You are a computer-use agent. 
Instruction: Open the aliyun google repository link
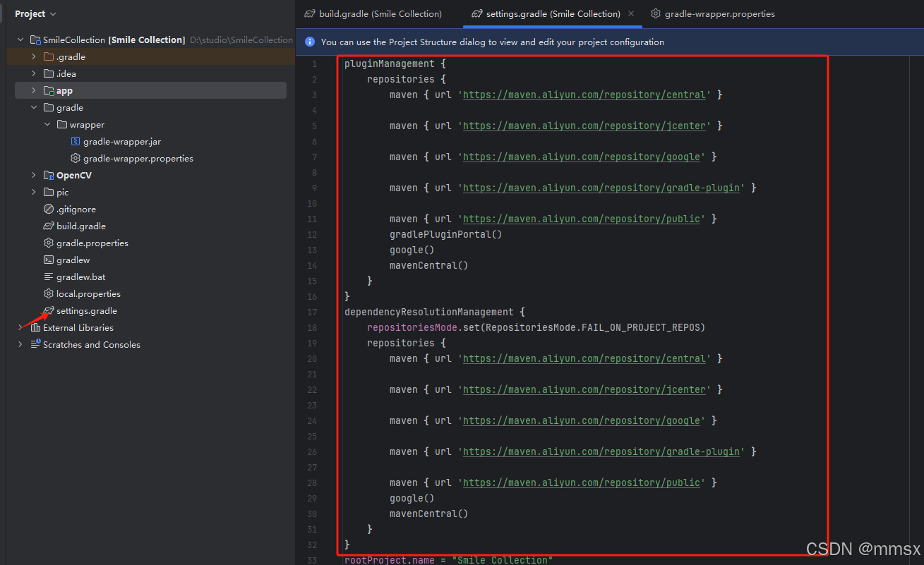(x=581, y=157)
